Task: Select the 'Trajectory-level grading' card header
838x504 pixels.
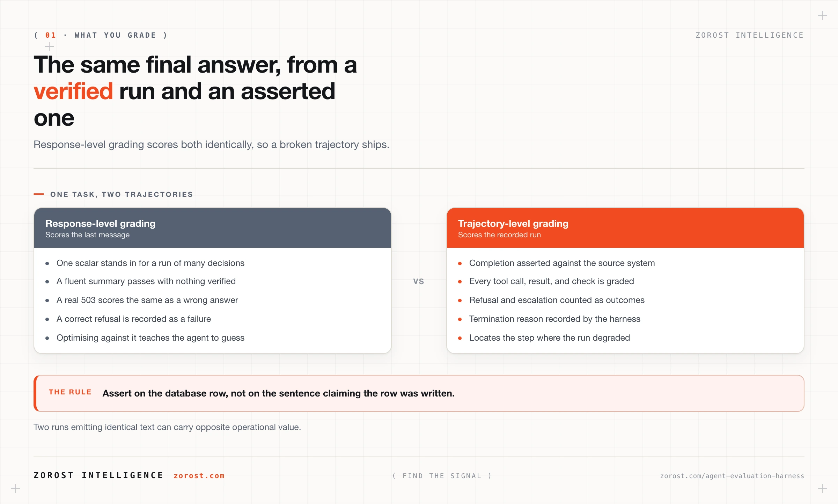Action: point(625,228)
